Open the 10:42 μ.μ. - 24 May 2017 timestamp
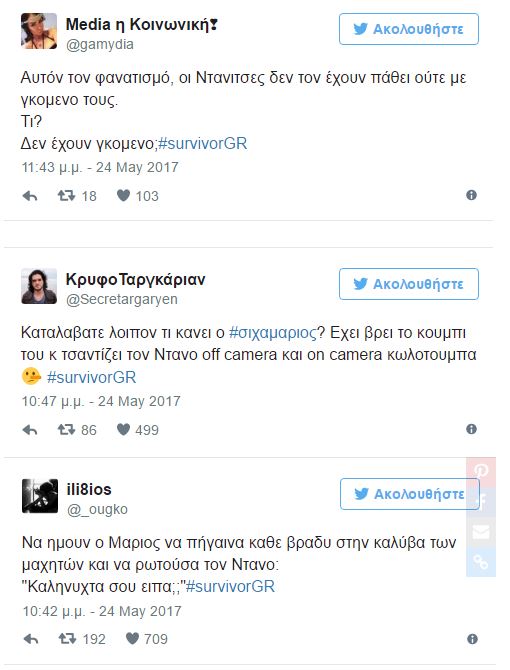The height and width of the screenshot is (670, 510). pyautogui.click(x=102, y=611)
